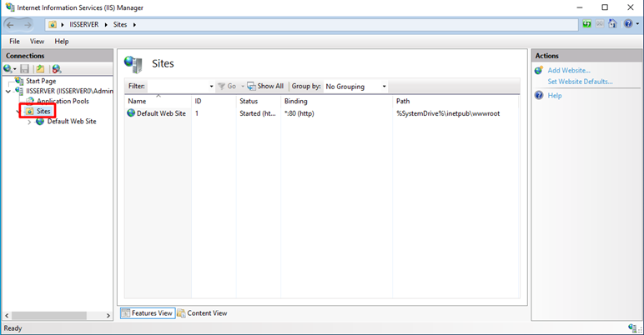Click the '*:80 (http)' binding cell
The height and width of the screenshot is (335, 644).
(x=299, y=113)
